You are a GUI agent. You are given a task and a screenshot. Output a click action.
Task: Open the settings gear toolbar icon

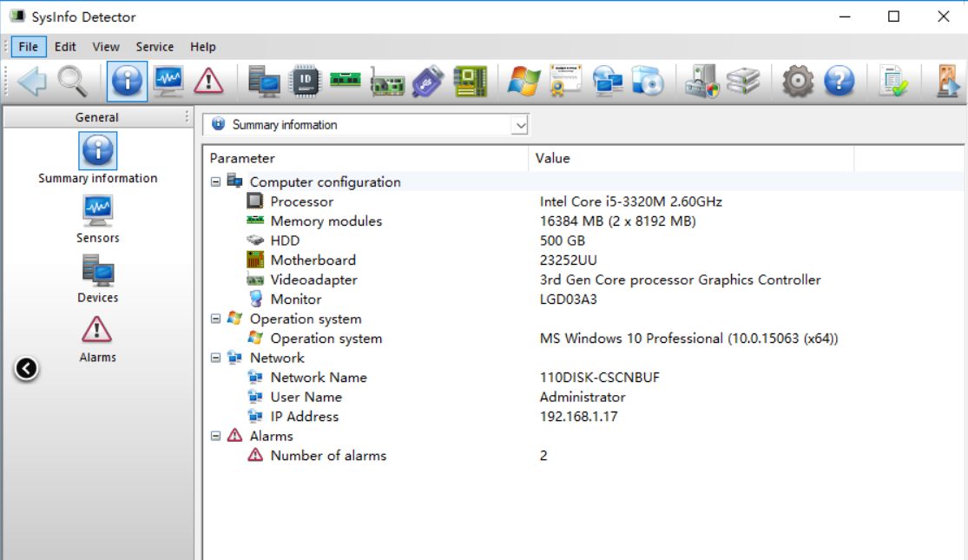point(798,81)
